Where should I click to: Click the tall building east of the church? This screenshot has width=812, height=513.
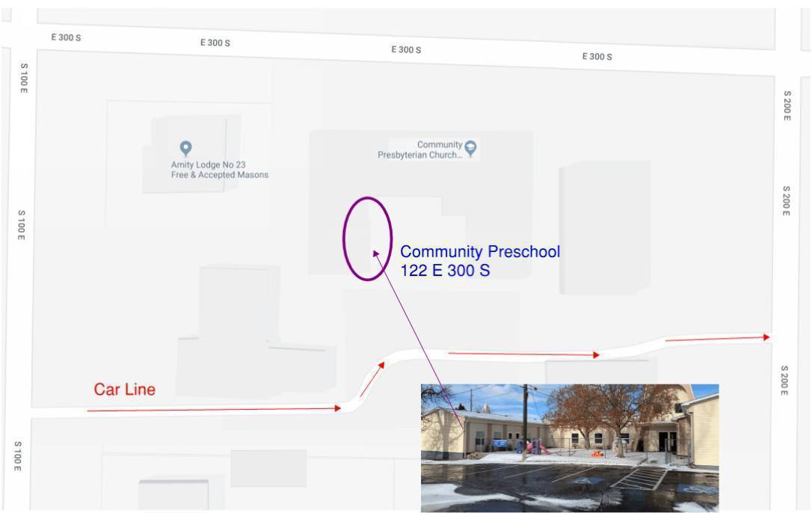tap(604, 227)
